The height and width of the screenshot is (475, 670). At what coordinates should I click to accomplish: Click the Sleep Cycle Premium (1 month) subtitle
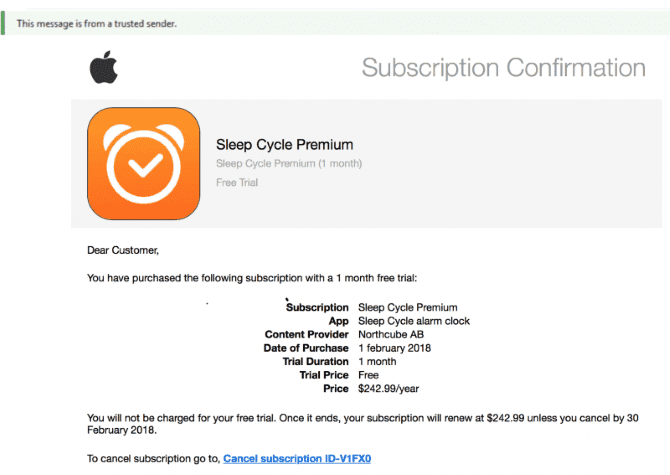click(x=289, y=164)
